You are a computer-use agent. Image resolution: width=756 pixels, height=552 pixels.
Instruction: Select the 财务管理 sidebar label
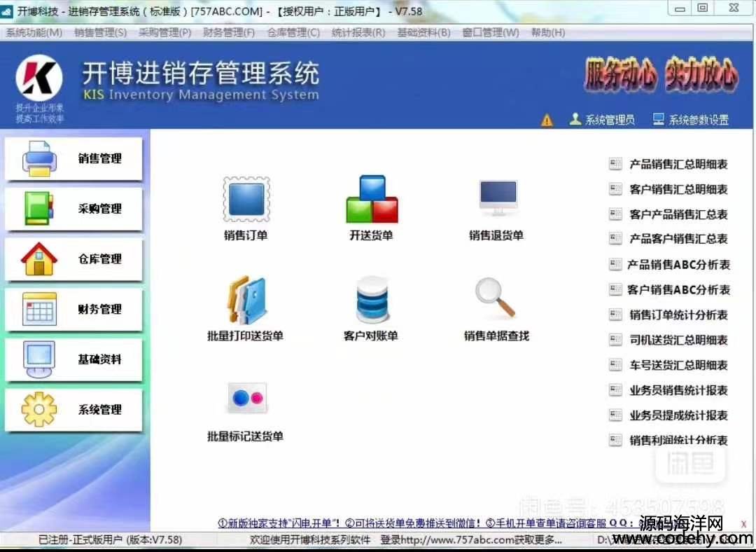coord(100,309)
